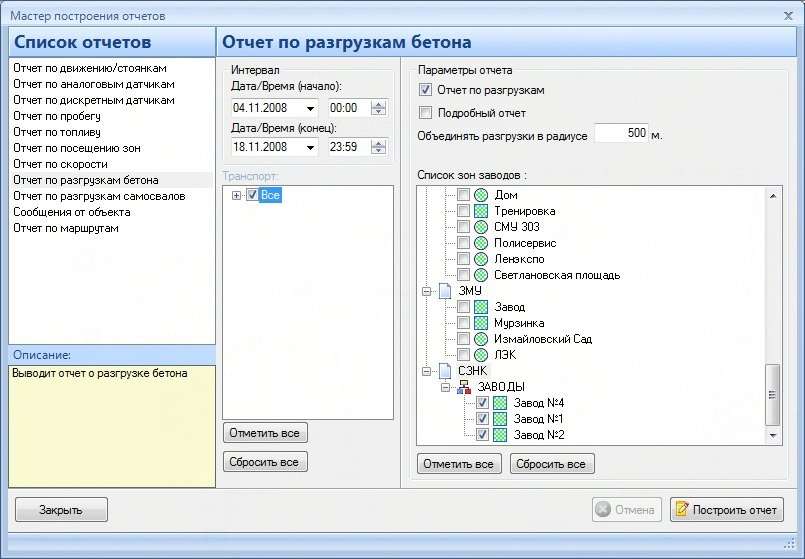The width and height of the screenshot is (805, 559).
Task: Select Сообщения от объекта entry
Action: [x=72, y=212]
